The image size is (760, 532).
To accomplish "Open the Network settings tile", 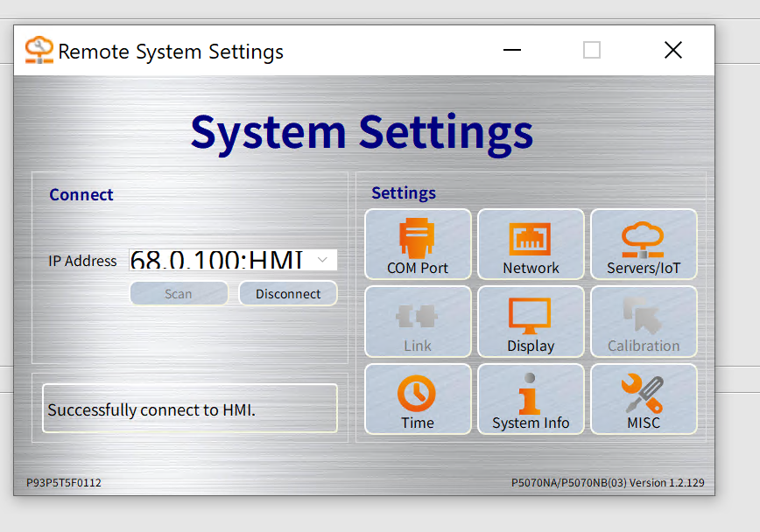I will pos(531,244).
